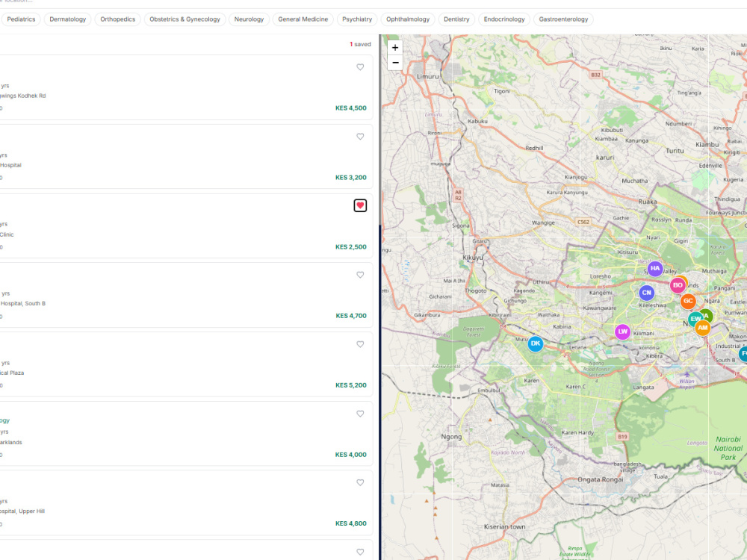Filter by Dentistry specialty
This screenshot has width=747, height=560.
456,19
